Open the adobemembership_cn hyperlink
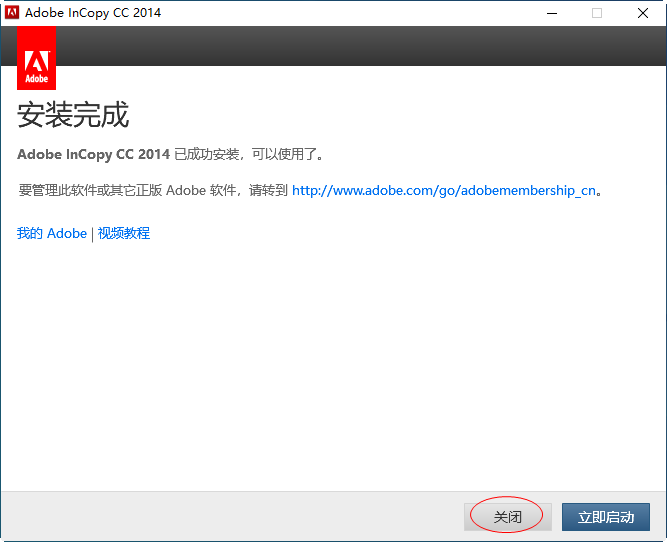 tap(444, 190)
